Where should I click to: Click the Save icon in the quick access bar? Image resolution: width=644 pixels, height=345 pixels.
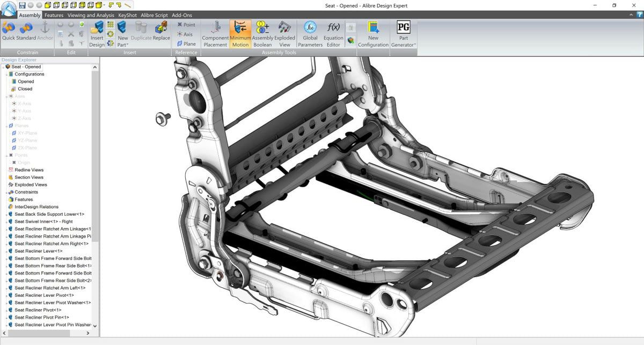click(22, 5)
